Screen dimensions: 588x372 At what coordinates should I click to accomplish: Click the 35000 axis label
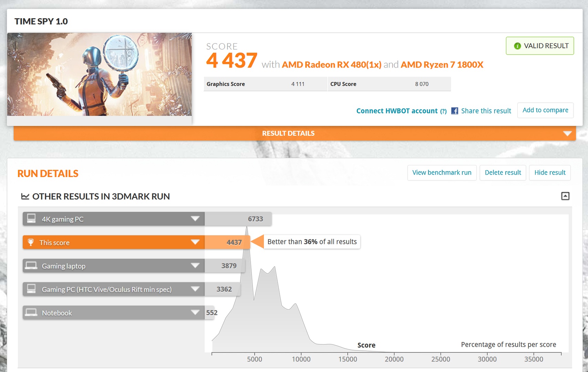(x=534, y=359)
